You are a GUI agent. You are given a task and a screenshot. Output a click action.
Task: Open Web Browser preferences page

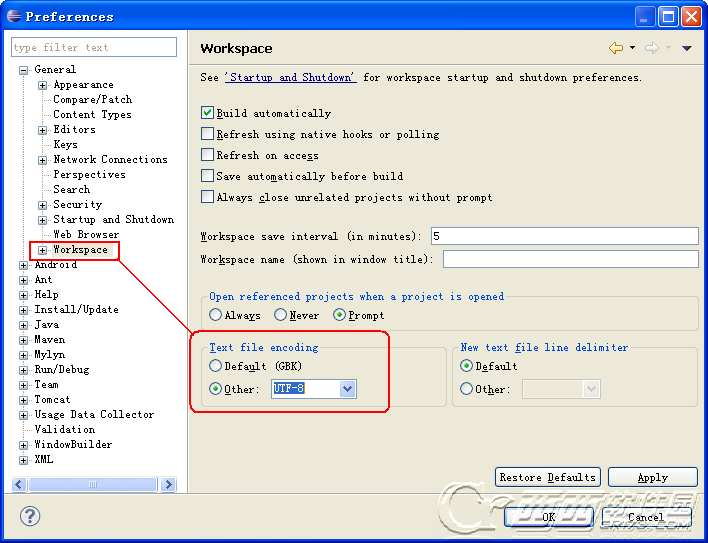click(85, 235)
